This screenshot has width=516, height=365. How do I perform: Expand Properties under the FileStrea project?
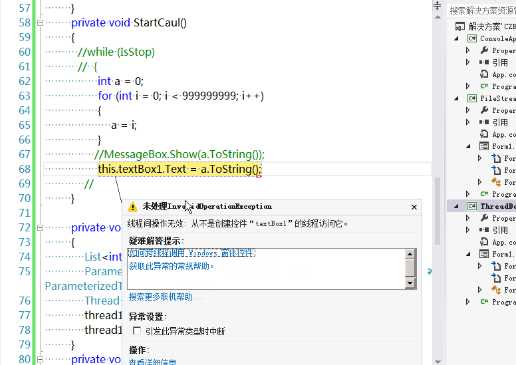468,110
